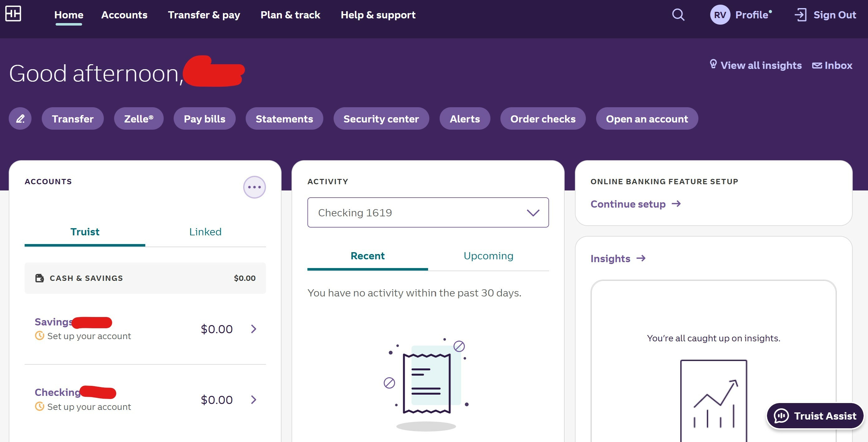Go to the Home menu
The height and width of the screenshot is (442, 868).
click(69, 15)
